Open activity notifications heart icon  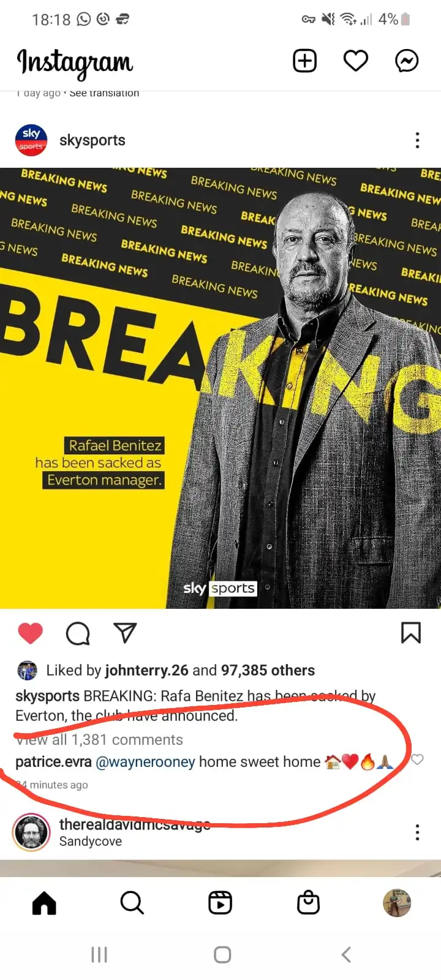click(x=356, y=61)
